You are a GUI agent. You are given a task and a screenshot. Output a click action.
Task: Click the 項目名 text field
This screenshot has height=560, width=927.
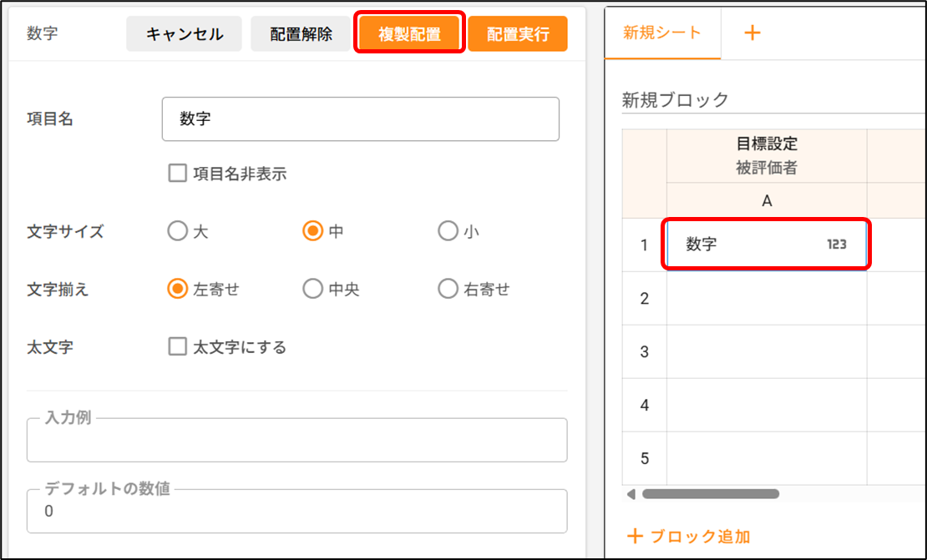(360, 119)
